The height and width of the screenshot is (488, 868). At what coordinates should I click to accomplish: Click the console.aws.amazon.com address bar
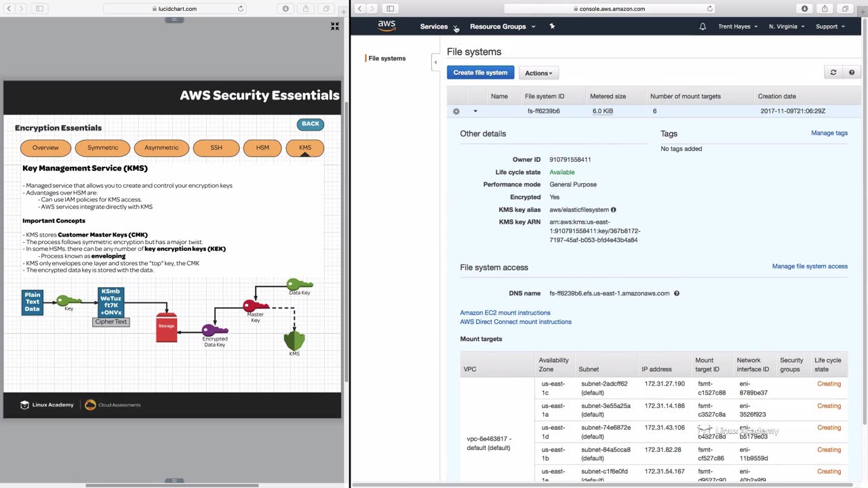[x=609, y=9]
